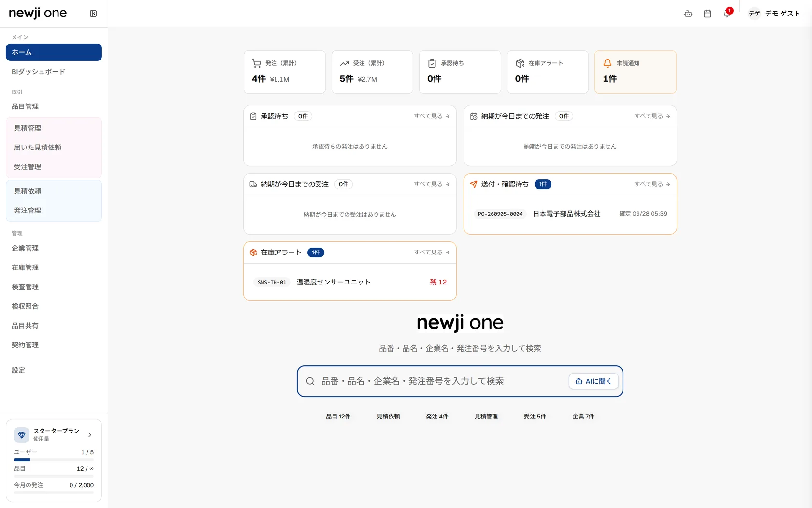
Task: Click すべて見る in the 承認待ち panel
Action: (x=432, y=116)
